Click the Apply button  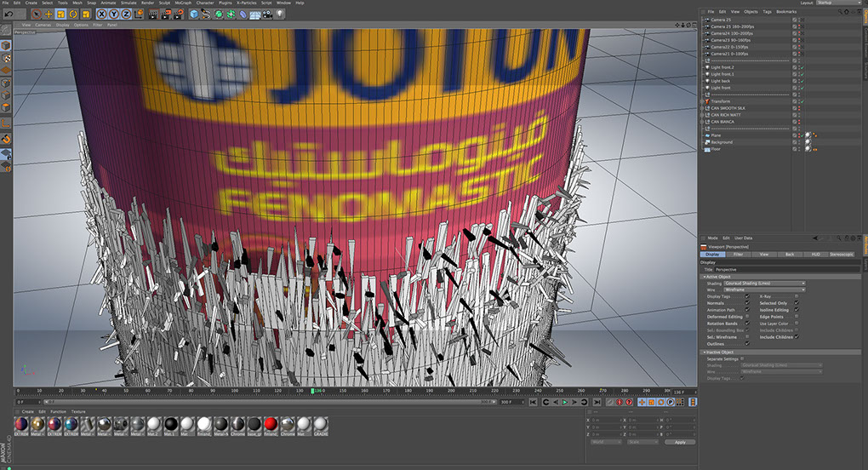pyautogui.click(x=680, y=442)
